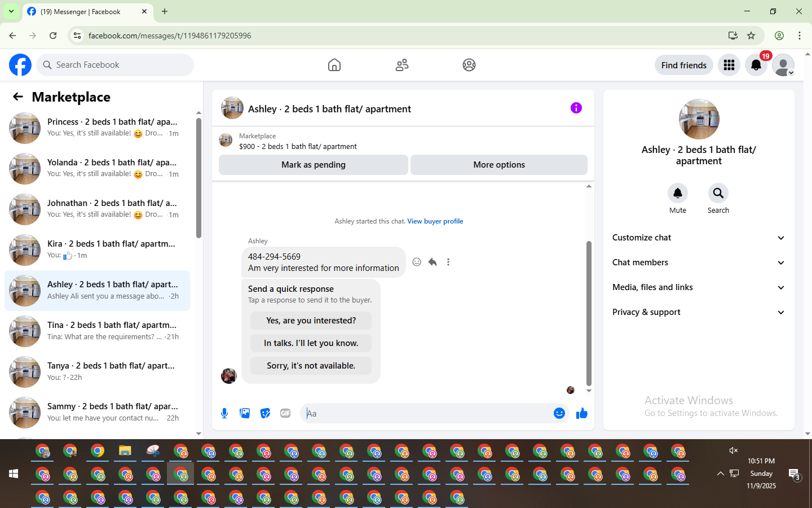Unmute the system volume icon
Image resolution: width=812 pixels, height=508 pixels.
pyautogui.click(x=734, y=450)
